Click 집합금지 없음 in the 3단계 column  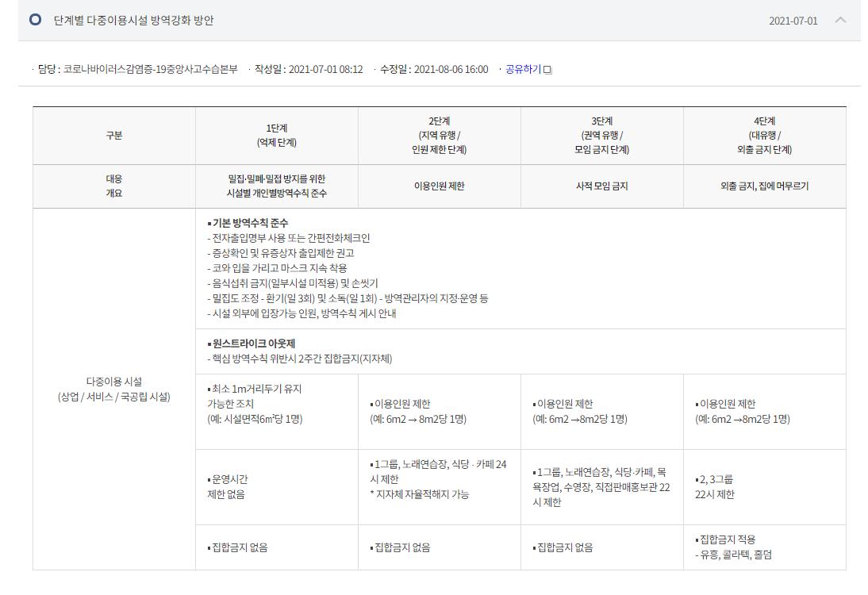coord(602,547)
